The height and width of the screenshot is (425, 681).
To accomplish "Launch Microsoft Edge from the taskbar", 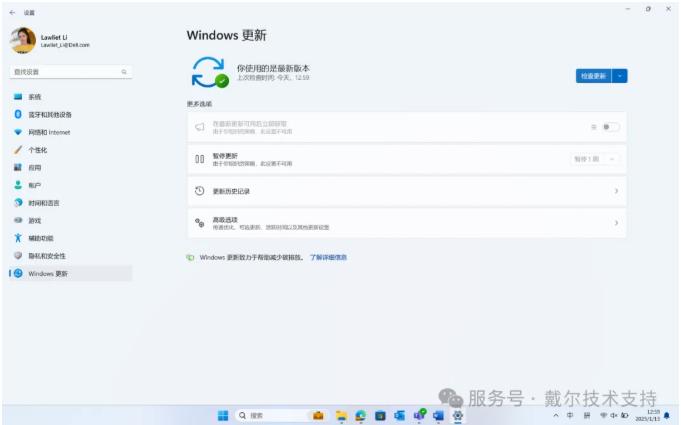I will 360,415.
